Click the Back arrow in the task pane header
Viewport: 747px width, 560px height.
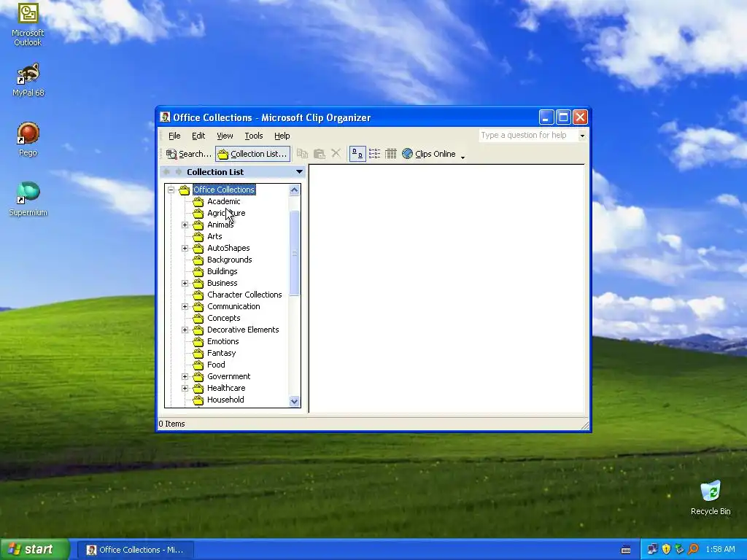click(166, 171)
